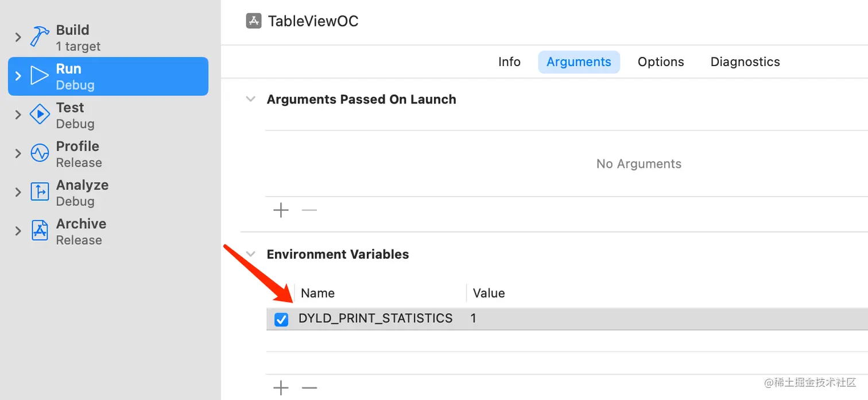Expand the Archive action chevron
Viewport: 868px width, 400px height.
[x=18, y=230]
